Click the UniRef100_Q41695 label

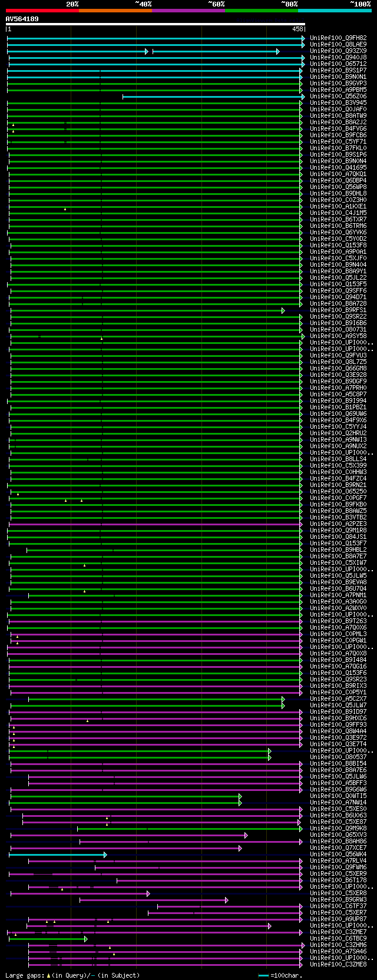point(338,168)
